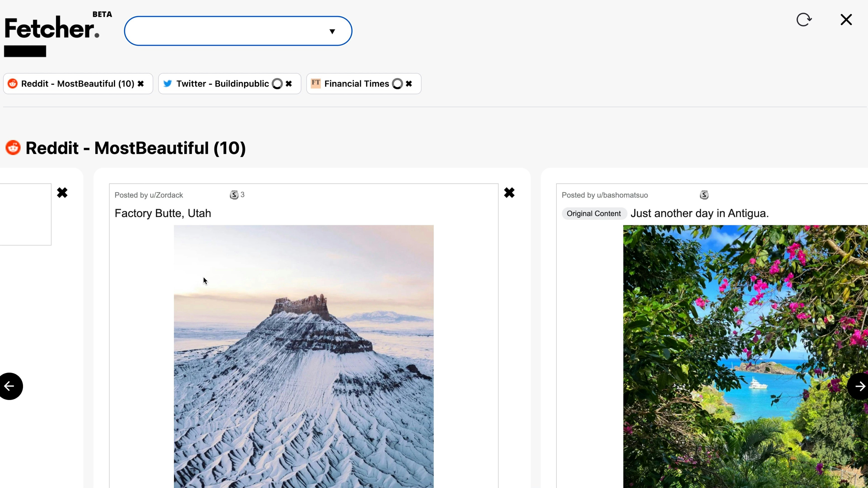Click the loading spinner on Twitter tab
Viewport: 868px width, 488px height.
277,84
